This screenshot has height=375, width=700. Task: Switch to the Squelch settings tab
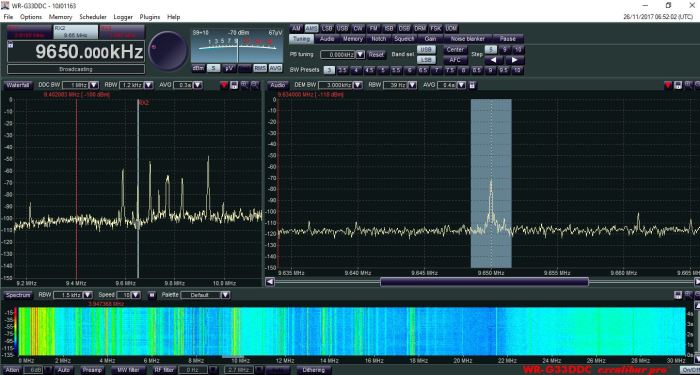tap(404, 39)
